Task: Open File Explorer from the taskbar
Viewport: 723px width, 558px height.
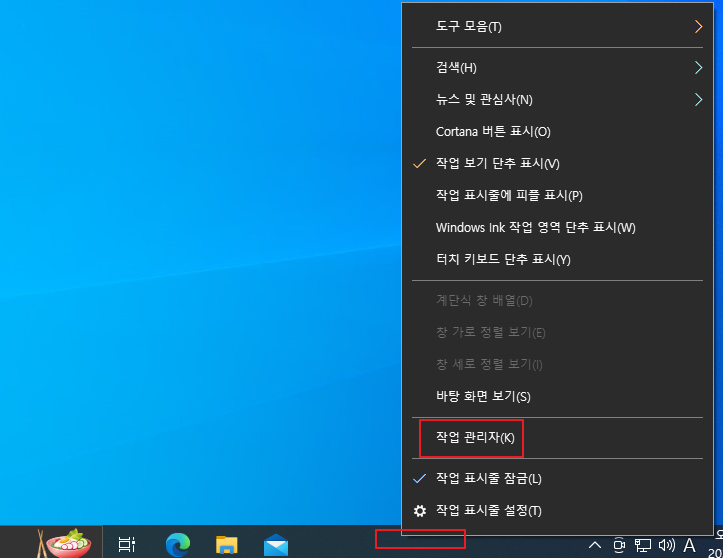Action: [226, 545]
